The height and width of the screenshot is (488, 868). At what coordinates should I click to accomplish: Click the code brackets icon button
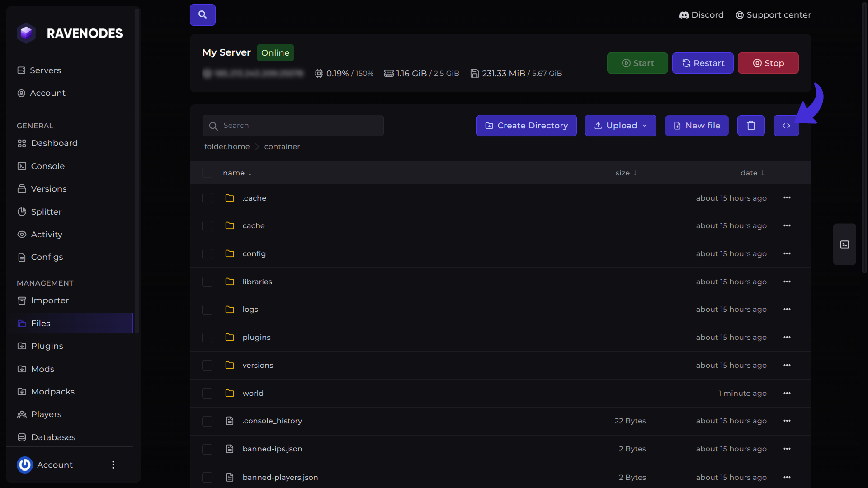[786, 126]
